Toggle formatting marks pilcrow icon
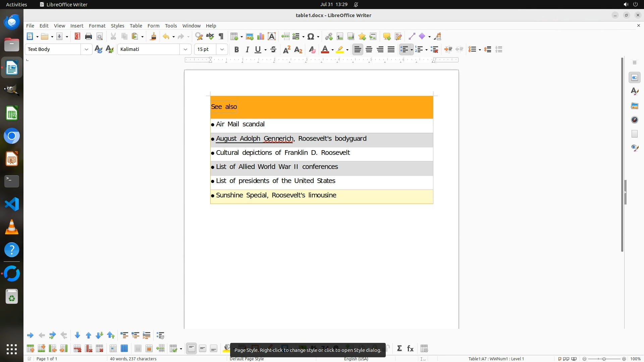The image size is (644, 362). point(221,37)
